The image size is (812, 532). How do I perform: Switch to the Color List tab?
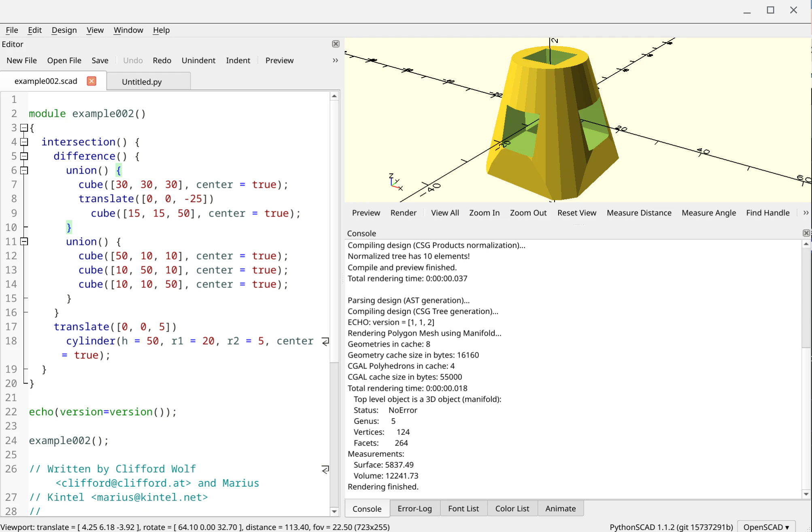click(512, 508)
